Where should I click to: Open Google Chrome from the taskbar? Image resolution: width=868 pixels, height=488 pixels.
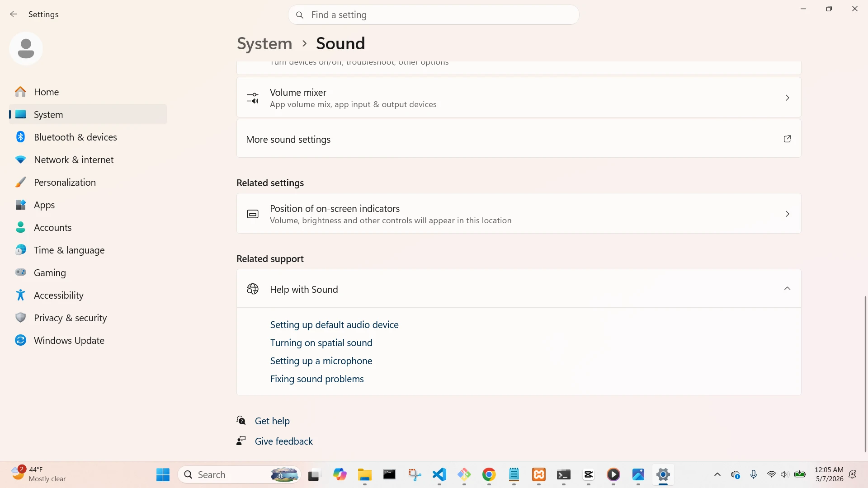pos(489,474)
